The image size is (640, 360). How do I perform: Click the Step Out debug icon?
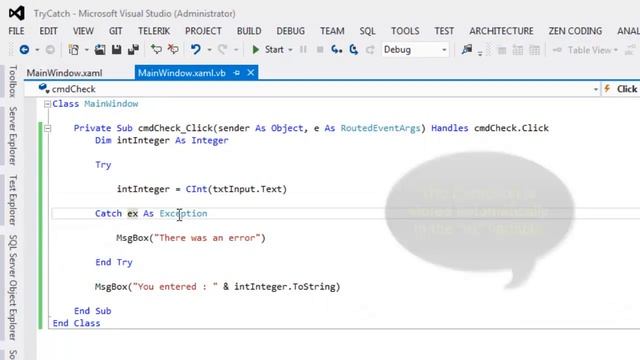click(x=370, y=50)
